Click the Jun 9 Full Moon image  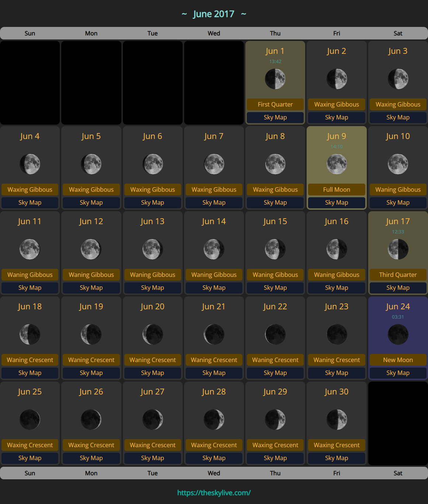pos(336,164)
